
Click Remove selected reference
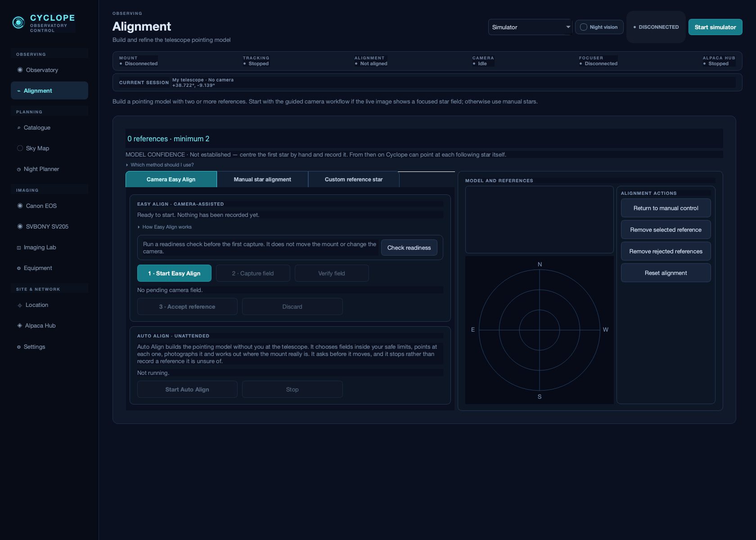click(666, 229)
